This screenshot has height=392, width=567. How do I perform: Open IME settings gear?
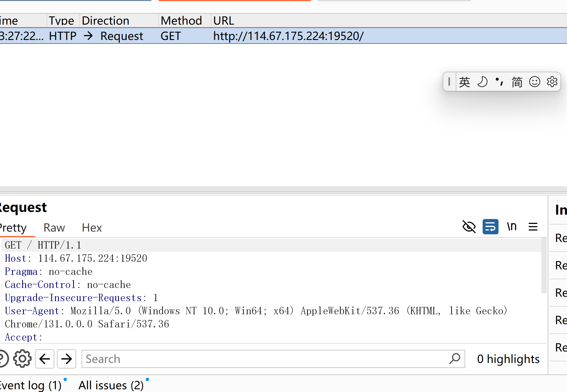point(552,82)
